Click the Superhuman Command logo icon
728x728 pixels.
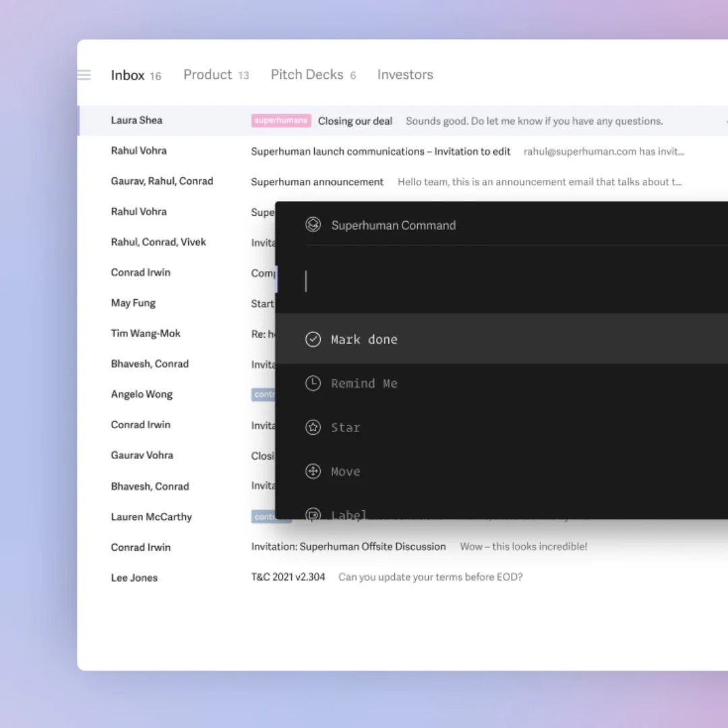point(313,224)
